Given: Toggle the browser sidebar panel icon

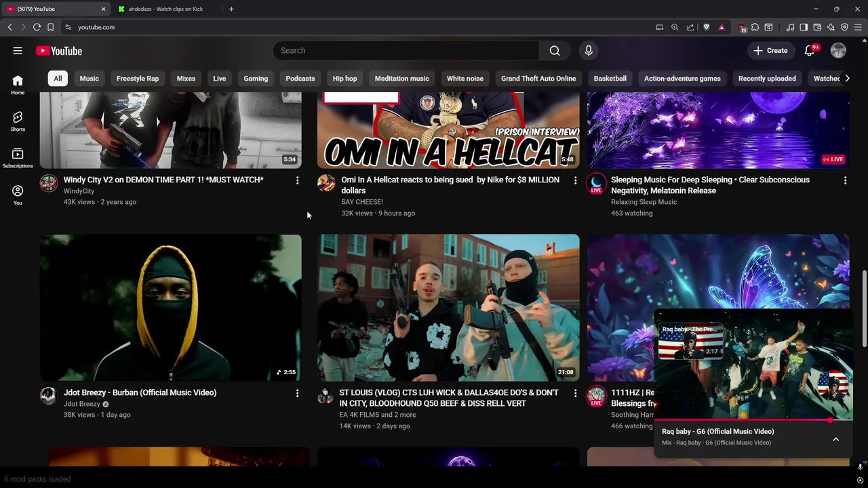Looking at the screenshot, I should click(804, 27).
